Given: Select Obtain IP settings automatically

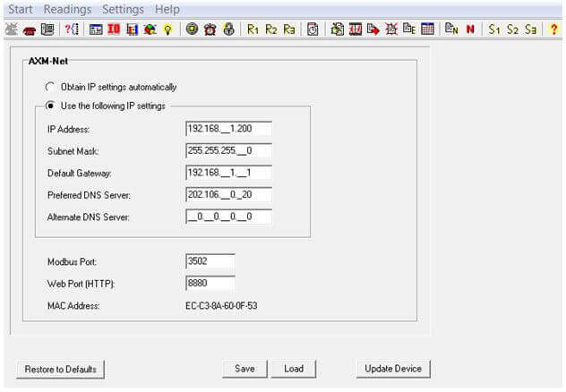Looking at the screenshot, I should pos(50,87).
